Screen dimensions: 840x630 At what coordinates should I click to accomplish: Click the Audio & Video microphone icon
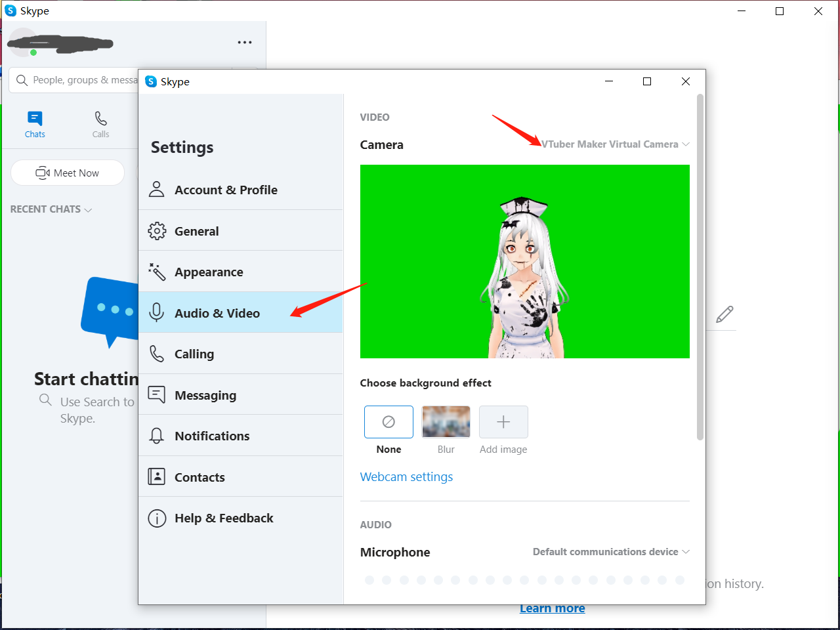[x=157, y=313]
